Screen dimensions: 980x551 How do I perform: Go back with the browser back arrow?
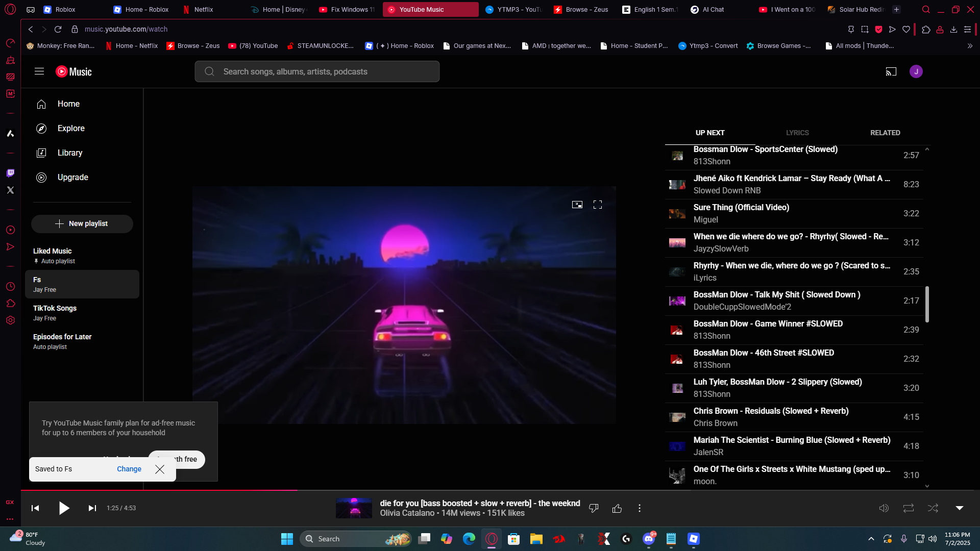(x=31, y=30)
